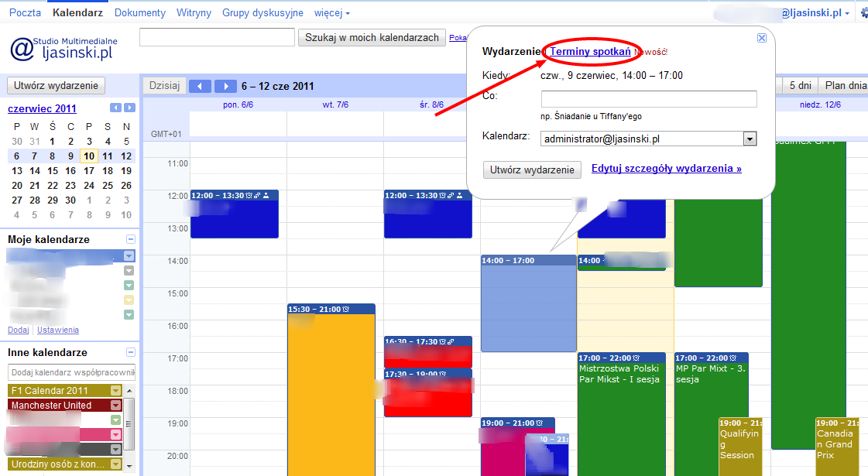The height and width of the screenshot is (476, 868).
Task: Click Utwórz wydarzenie in the left sidebar
Action: pos(56,85)
